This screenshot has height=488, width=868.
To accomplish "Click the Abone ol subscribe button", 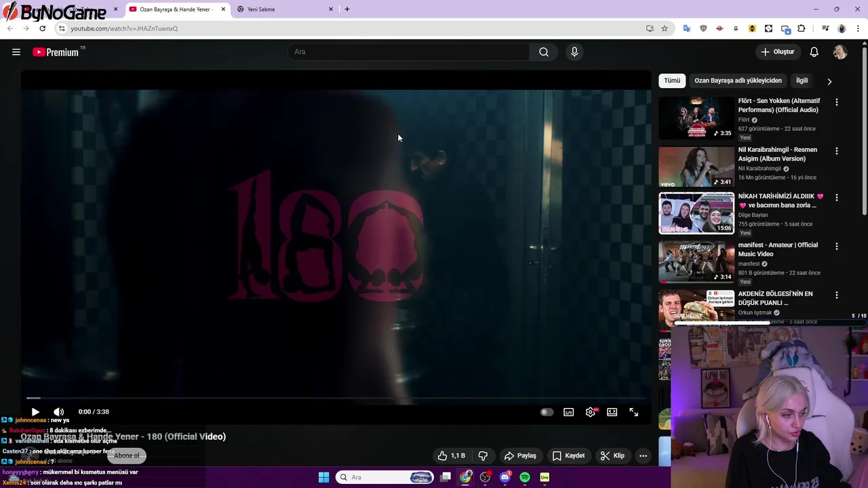I will [x=126, y=455].
